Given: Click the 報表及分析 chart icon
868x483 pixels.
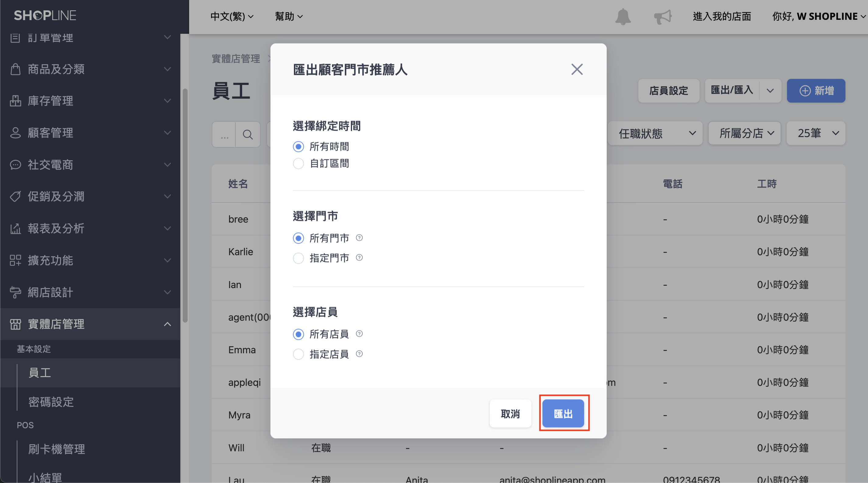Looking at the screenshot, I should 15,228.
